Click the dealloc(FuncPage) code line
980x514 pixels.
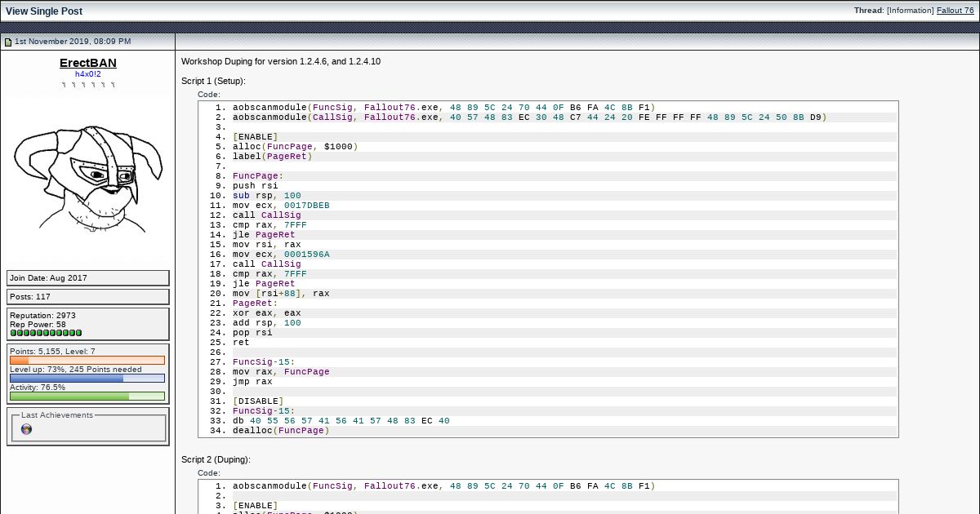(x=280, y=431)
